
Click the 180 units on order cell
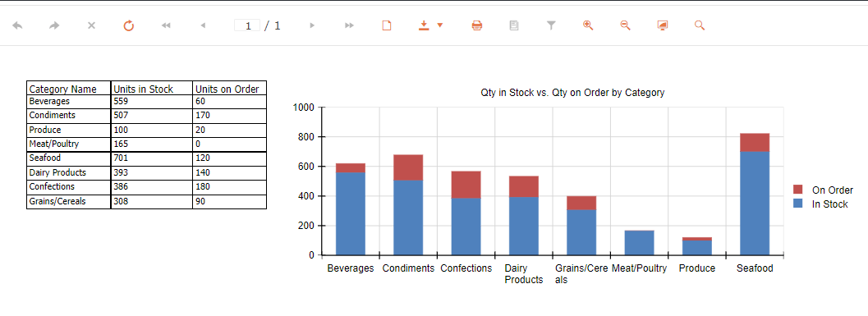[230, 187]
